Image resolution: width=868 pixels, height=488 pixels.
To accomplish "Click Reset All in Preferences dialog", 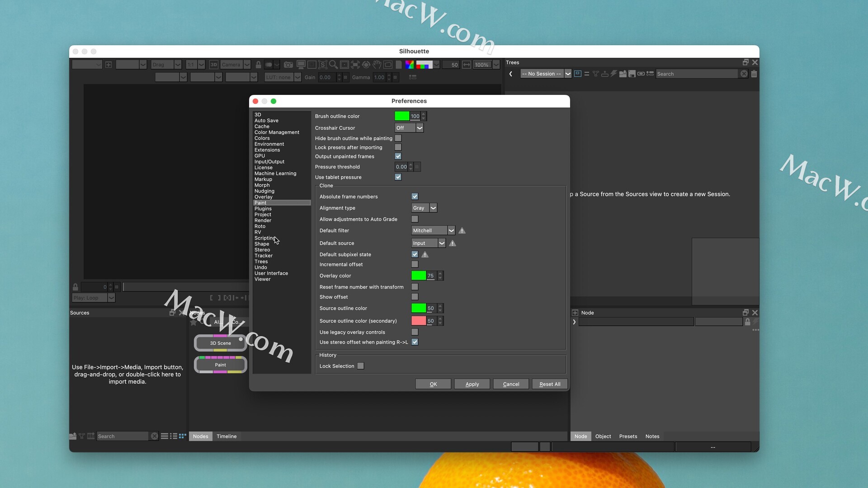I will pyautogui.click(x=550, y=384).
